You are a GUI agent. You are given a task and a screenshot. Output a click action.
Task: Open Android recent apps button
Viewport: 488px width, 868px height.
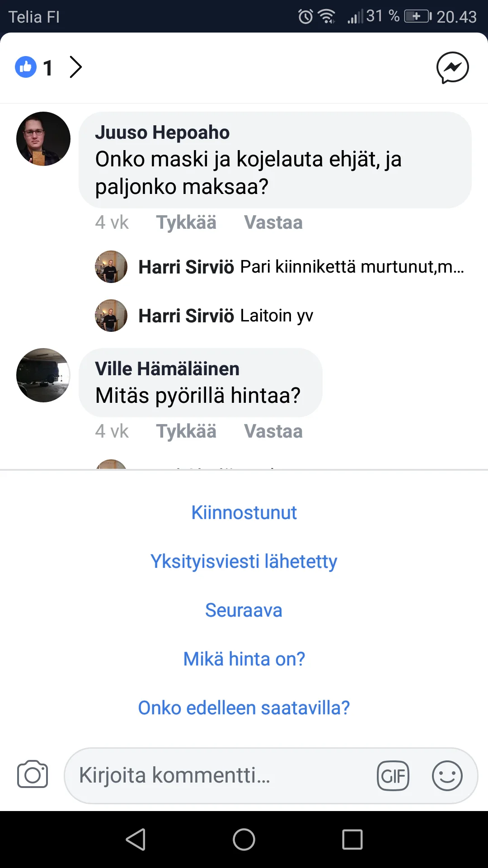pyautogui.click(x=352, y=840)
